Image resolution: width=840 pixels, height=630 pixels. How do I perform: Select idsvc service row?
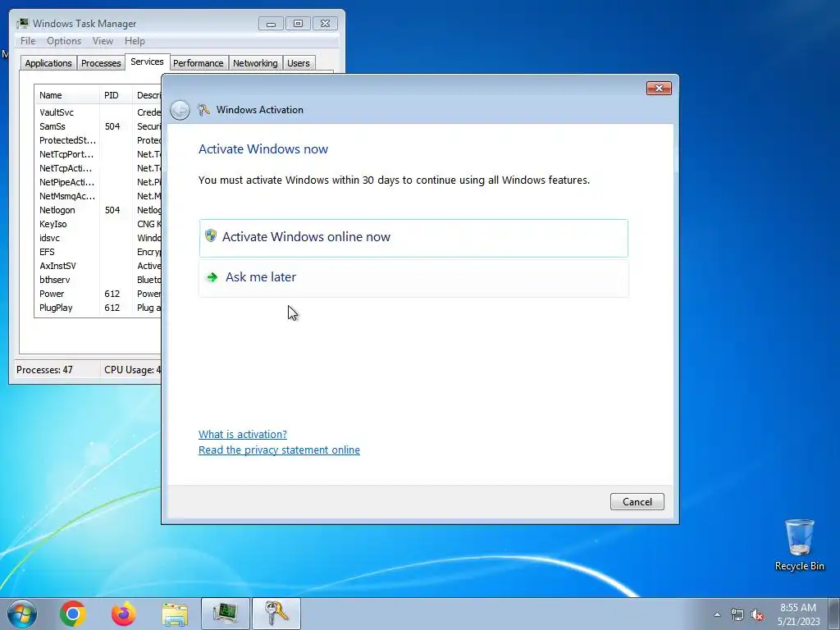(98, 238)
